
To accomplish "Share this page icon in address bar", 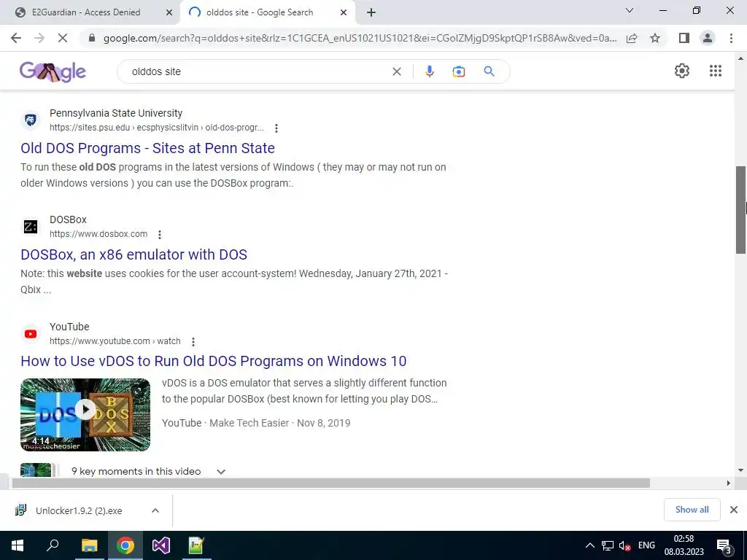I will click(632, 38).
